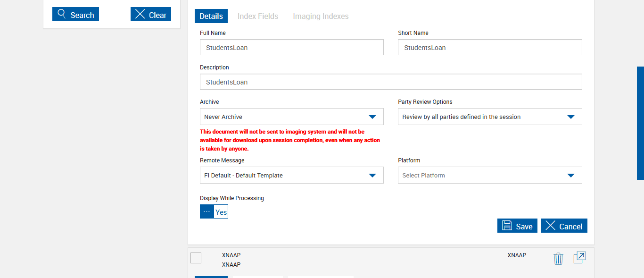644x278 pixels.
Task: Click the floppy disk Save icon
Action: pyautogui.click(x=507, y=226)
